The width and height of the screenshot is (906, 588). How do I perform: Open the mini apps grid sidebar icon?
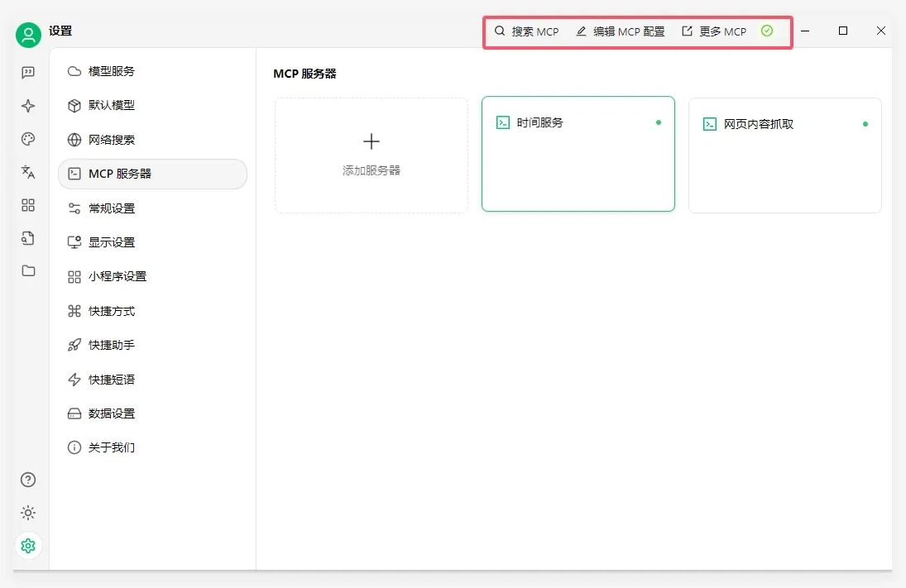28,205
